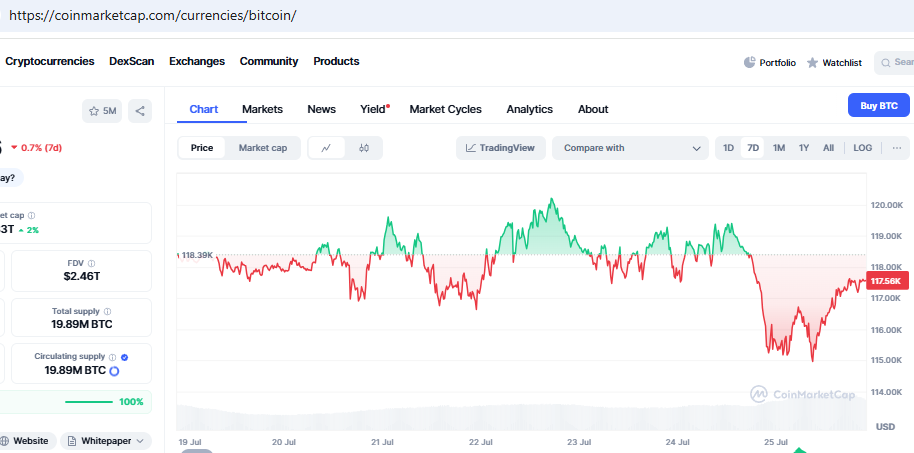Click the browser address bar URL
The image size is (914, 453).
153,15
